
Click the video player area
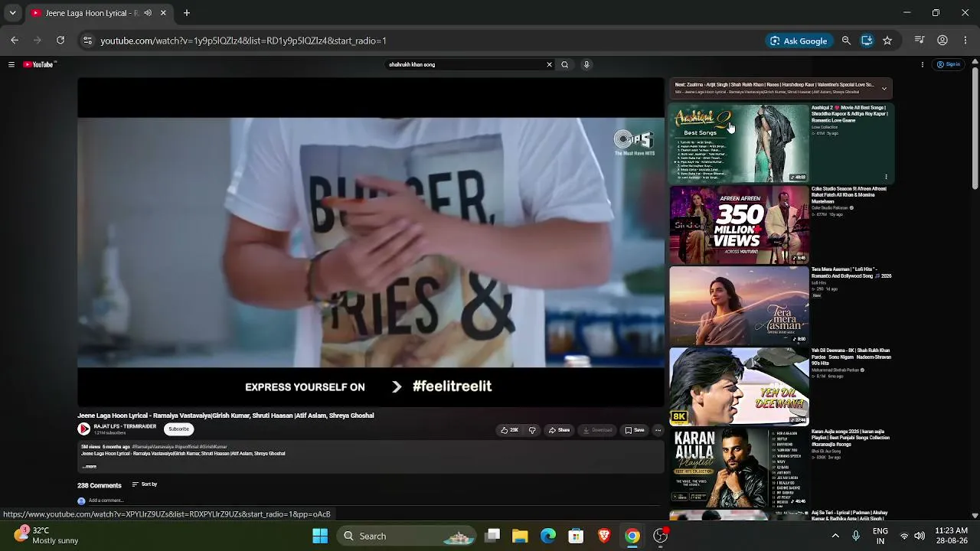pyautogui.click(x=371, y=242)
